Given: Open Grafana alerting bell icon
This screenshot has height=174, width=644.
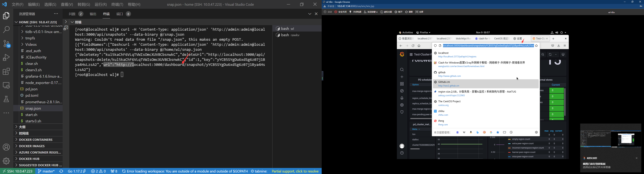Looking at the screenshot, I should (402, 98).
